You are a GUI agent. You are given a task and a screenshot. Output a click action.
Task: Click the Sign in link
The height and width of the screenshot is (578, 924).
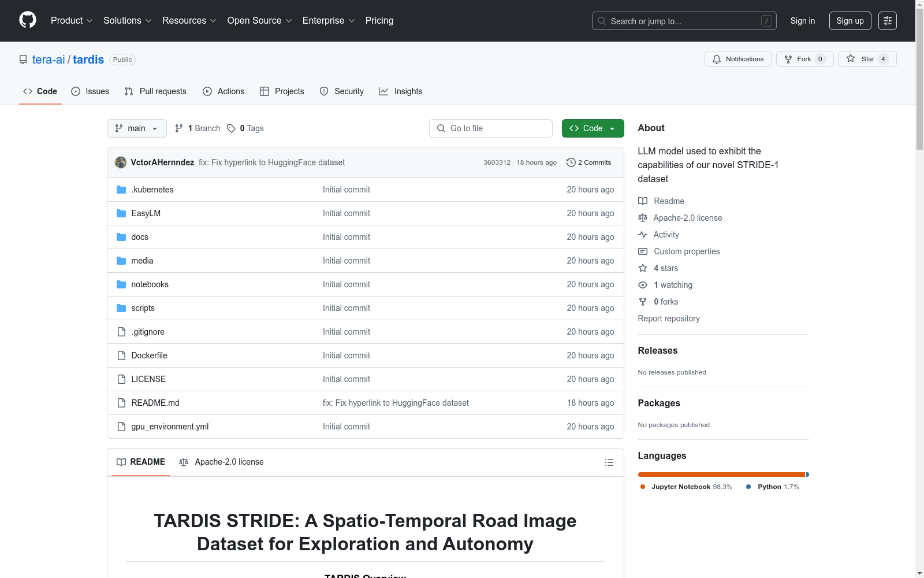pyautogui.click(x=803, y=21)
